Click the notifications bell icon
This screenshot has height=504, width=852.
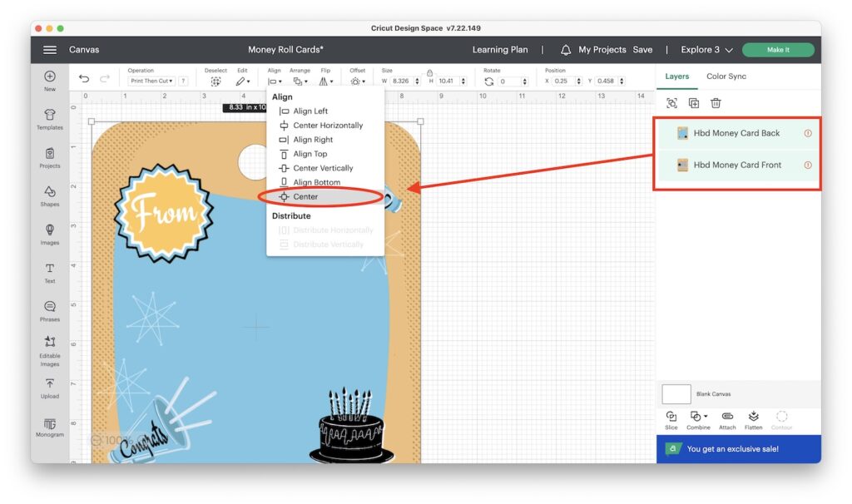point(566,50)
